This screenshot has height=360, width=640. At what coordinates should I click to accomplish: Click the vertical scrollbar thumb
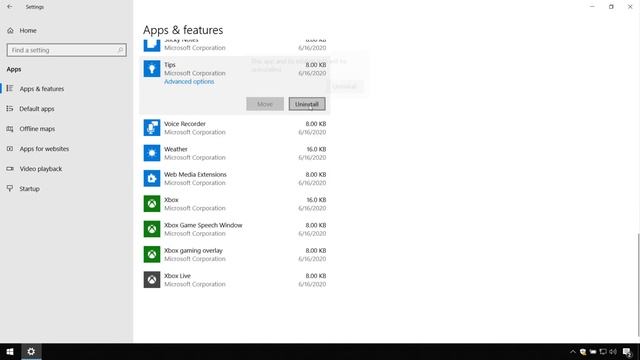[x=638, y=284]
